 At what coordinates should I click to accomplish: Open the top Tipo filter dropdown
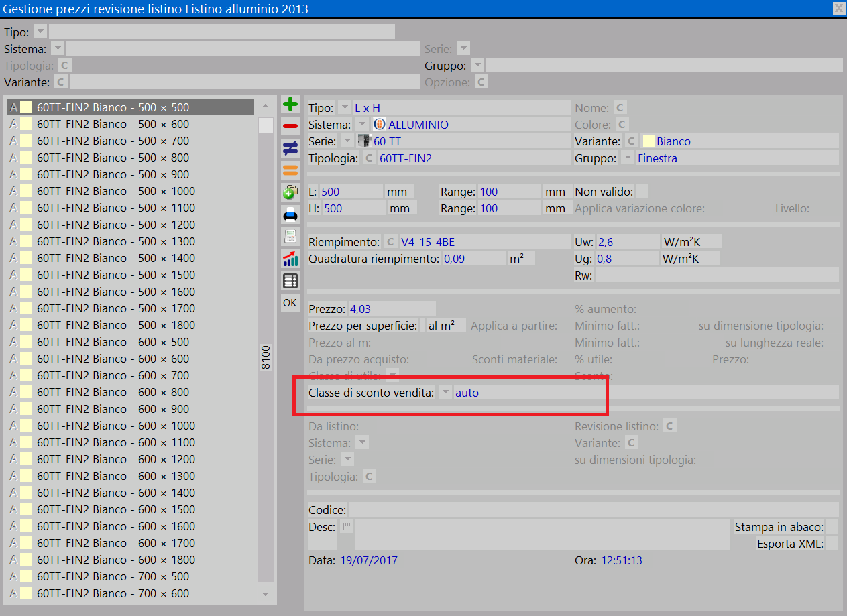(x=40, y=32)
